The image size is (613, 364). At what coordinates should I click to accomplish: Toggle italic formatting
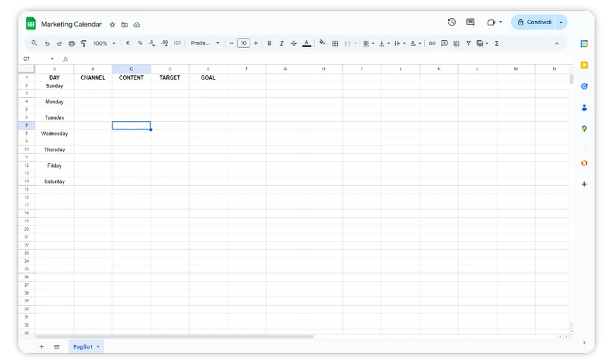(x=281, y=44)
